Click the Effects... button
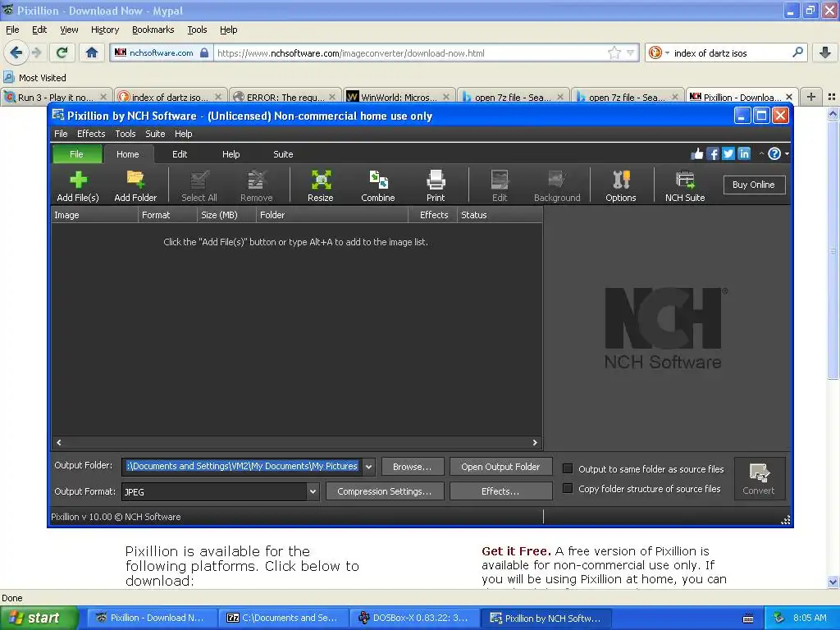 (x=500, y=491)
